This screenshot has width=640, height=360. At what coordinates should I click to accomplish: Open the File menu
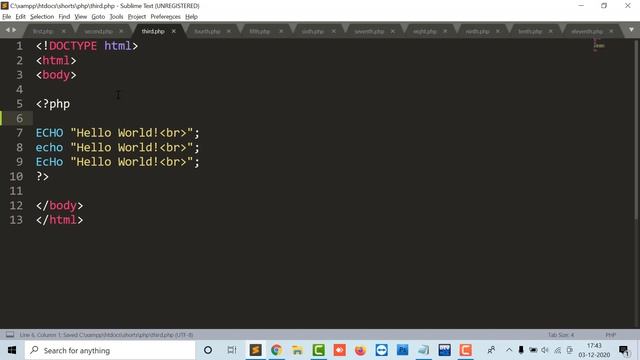pyautogui.click(x=7, y=17)
